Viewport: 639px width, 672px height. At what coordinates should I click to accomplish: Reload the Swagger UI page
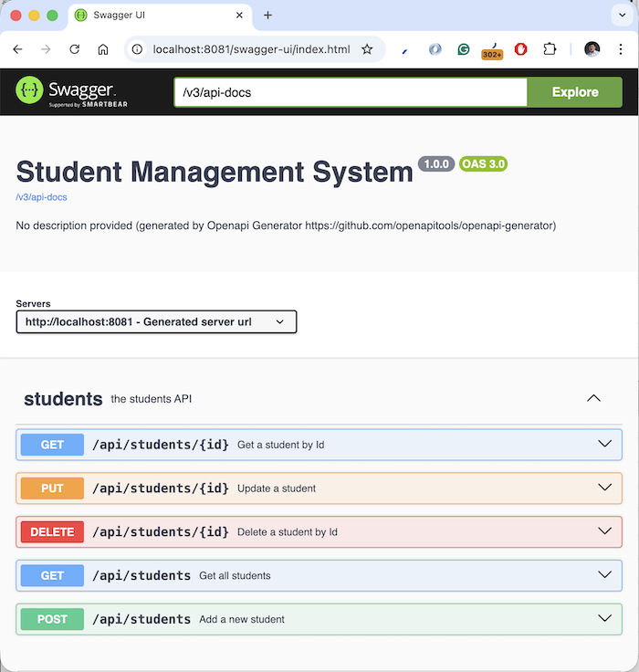click(75, 49)
